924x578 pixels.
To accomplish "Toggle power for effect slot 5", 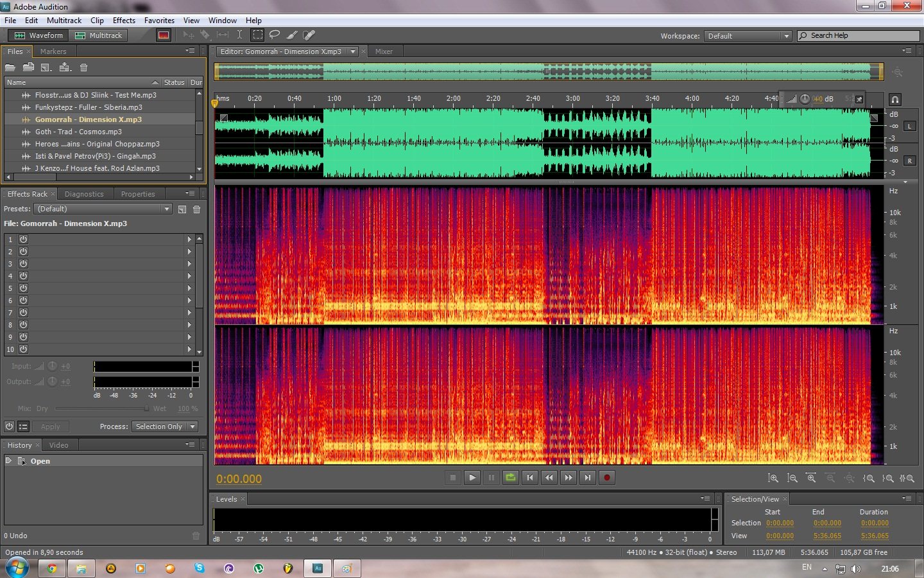I will [x=24, y=288].
